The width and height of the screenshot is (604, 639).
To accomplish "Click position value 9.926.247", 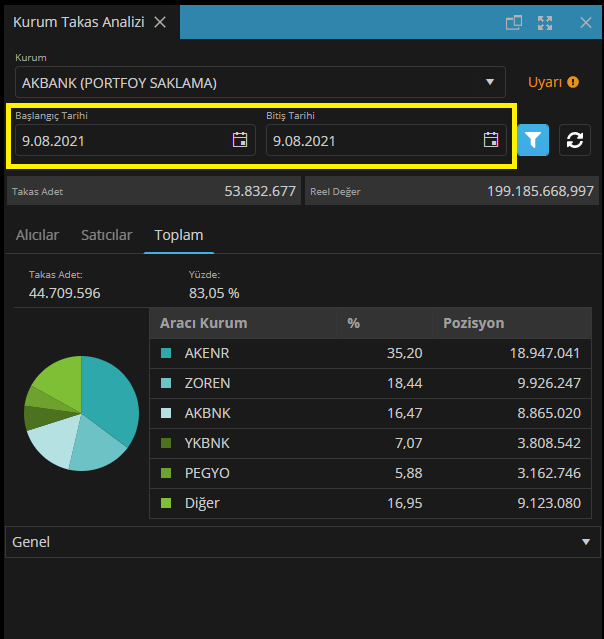I will coord(549,383).
